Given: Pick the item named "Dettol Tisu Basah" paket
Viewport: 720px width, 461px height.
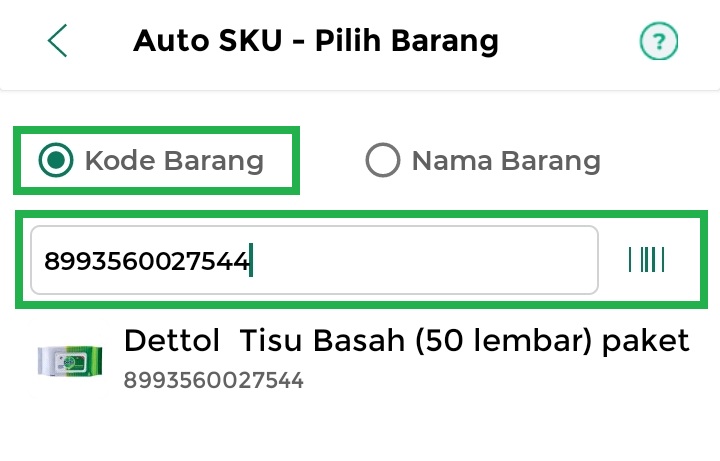Looking at the screenshot, I should [406, 341].
